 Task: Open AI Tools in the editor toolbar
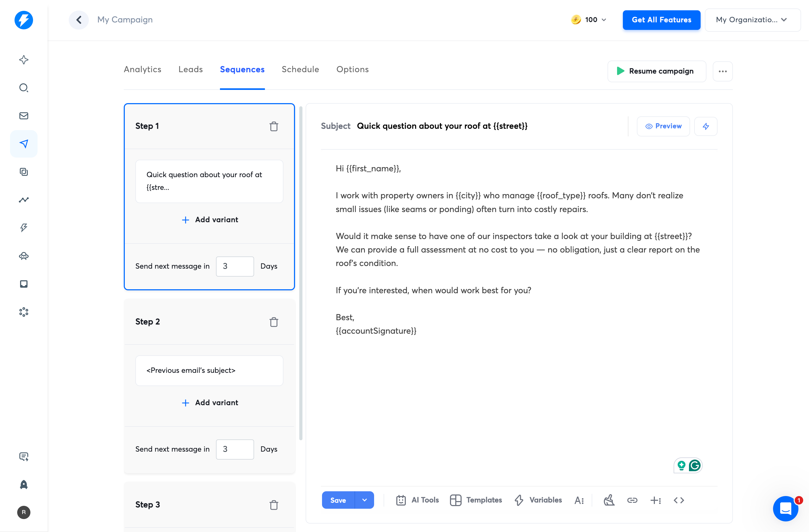click(x=417, y=500)
